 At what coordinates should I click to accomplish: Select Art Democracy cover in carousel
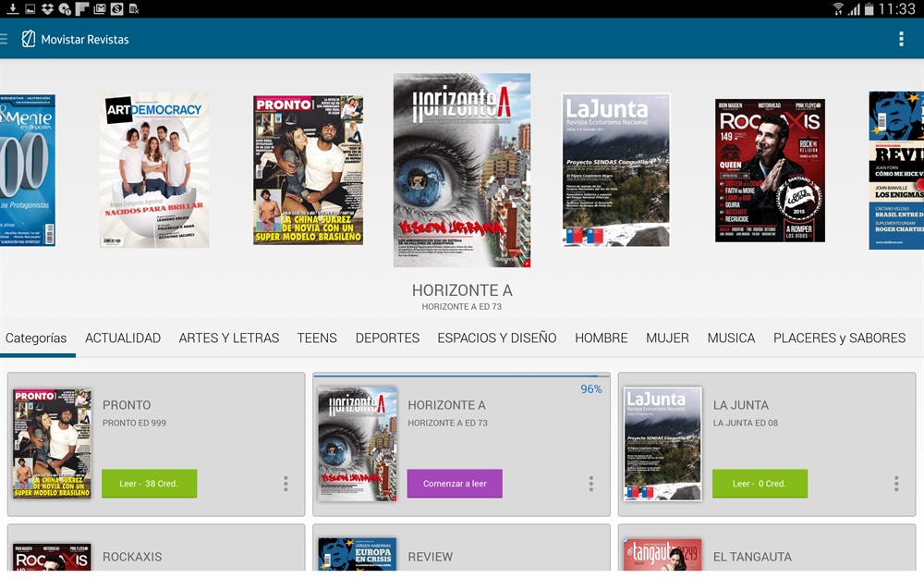[154, 170]
